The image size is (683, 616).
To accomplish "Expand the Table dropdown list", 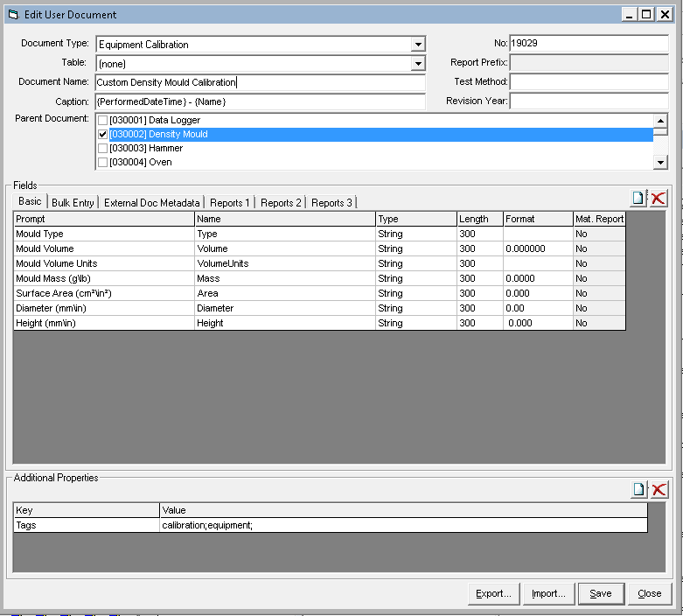I will coord(418,64).
